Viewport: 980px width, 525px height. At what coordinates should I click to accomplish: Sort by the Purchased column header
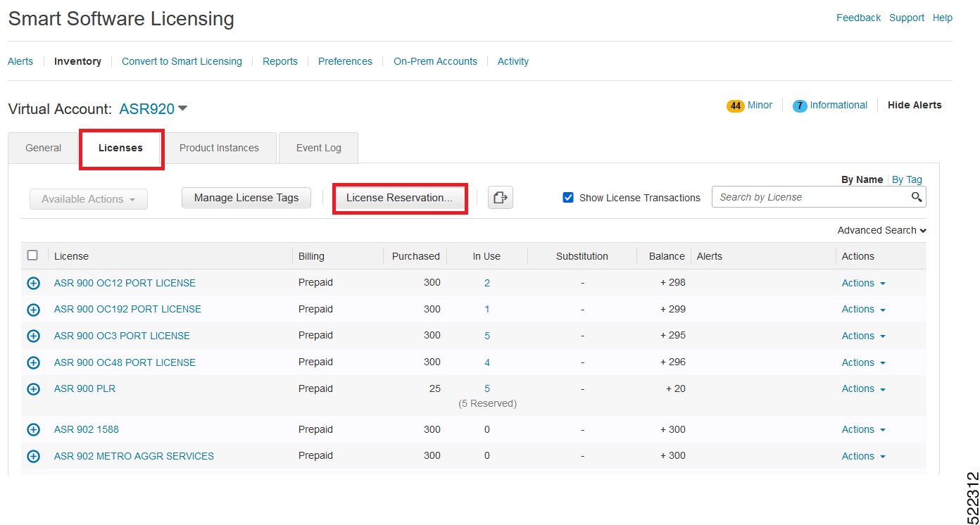pos(415,256)
